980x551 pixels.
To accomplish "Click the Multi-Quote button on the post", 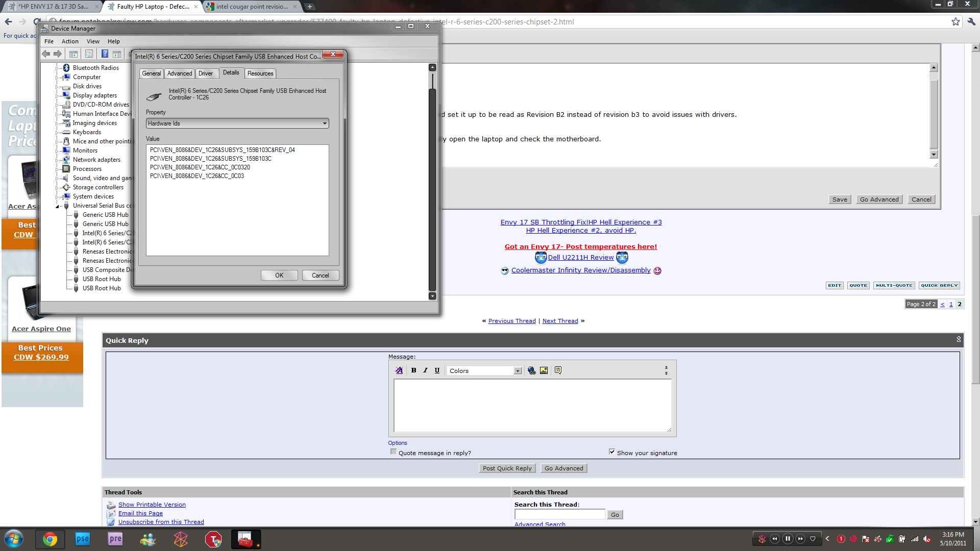I will pos(894,286).
